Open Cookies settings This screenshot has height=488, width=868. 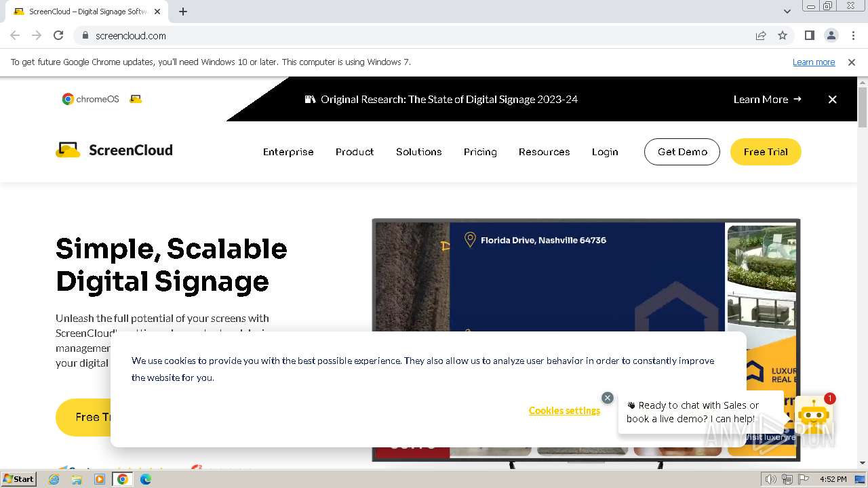(564, 411)
